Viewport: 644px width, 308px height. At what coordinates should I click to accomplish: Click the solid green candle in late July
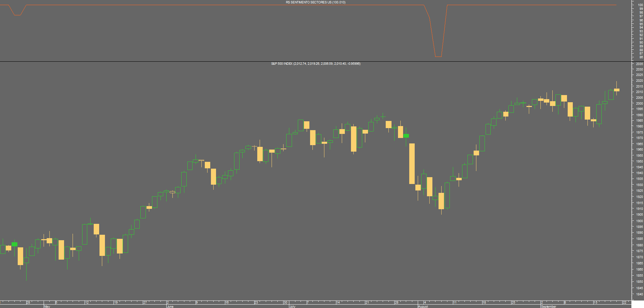click(406, 136)
